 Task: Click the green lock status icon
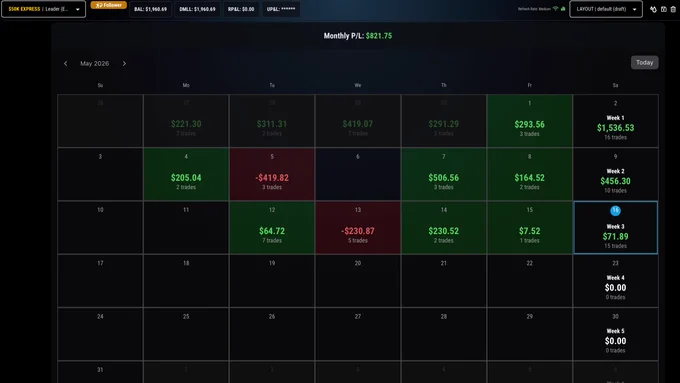(x=563, y=9)
